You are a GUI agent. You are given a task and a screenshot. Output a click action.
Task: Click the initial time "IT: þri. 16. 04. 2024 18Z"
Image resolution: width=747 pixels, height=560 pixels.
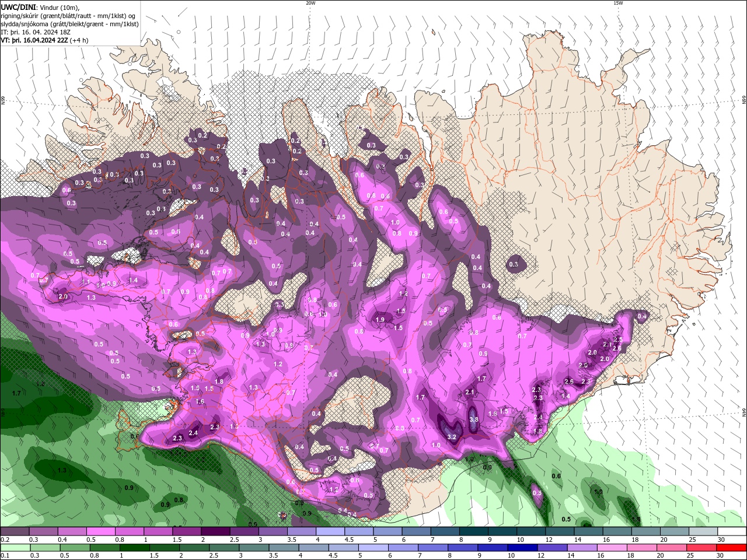point(36,32)
